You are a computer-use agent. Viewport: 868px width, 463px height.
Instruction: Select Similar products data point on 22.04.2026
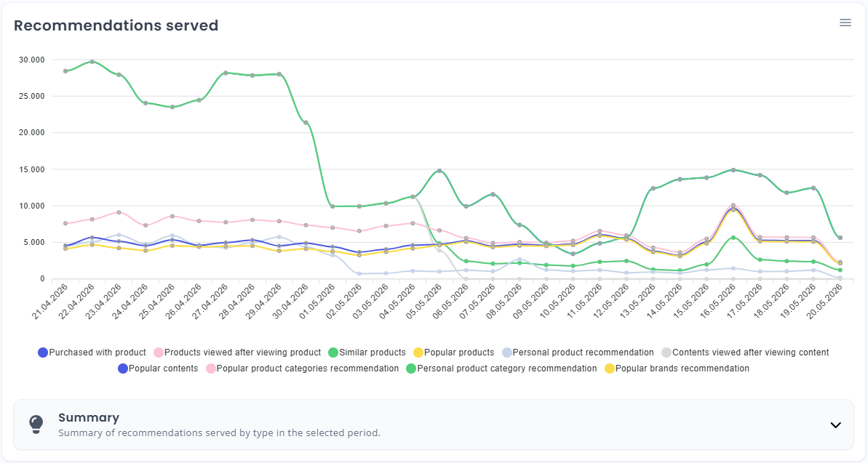[92, 62]
